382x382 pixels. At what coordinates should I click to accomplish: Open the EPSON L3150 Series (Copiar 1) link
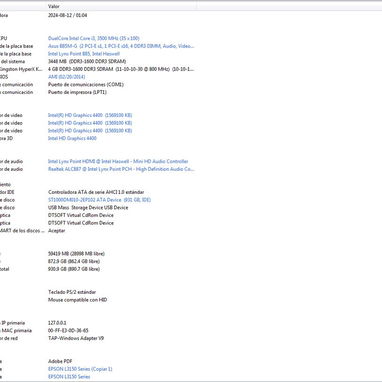click(x=80, y=369)
